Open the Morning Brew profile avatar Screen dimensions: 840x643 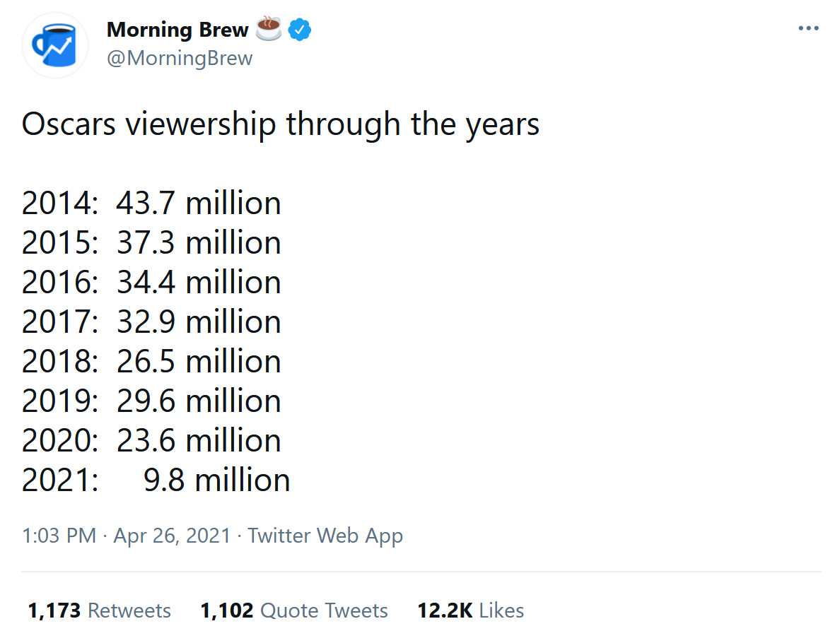click(55, 45)
